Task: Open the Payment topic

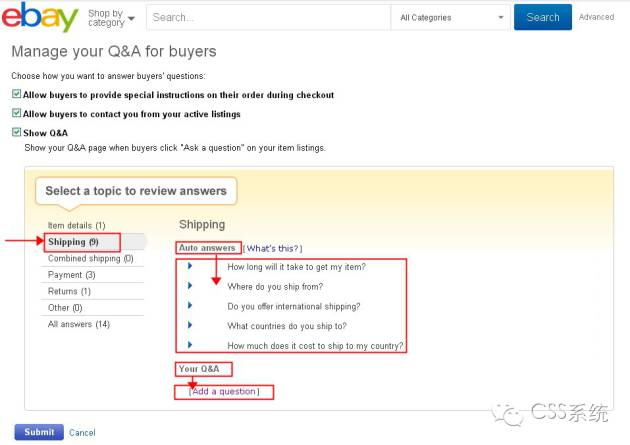Action: [x=71, y=275]
